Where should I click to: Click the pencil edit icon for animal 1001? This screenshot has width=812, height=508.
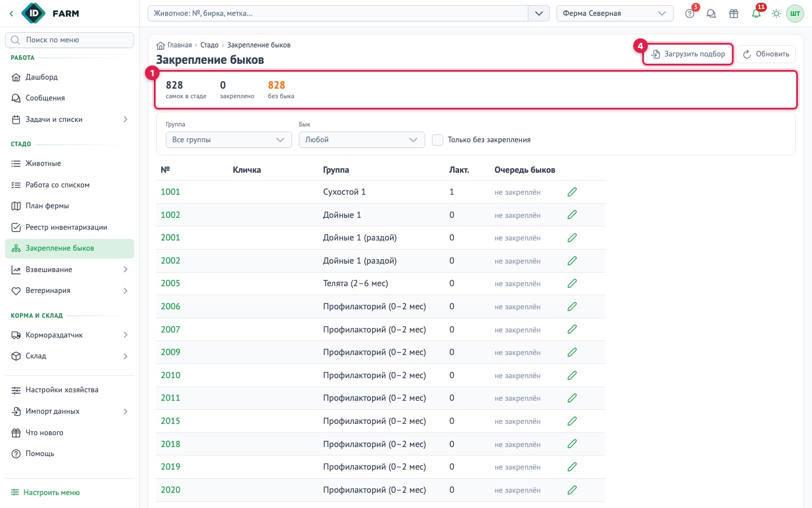(x=572, y=192)
